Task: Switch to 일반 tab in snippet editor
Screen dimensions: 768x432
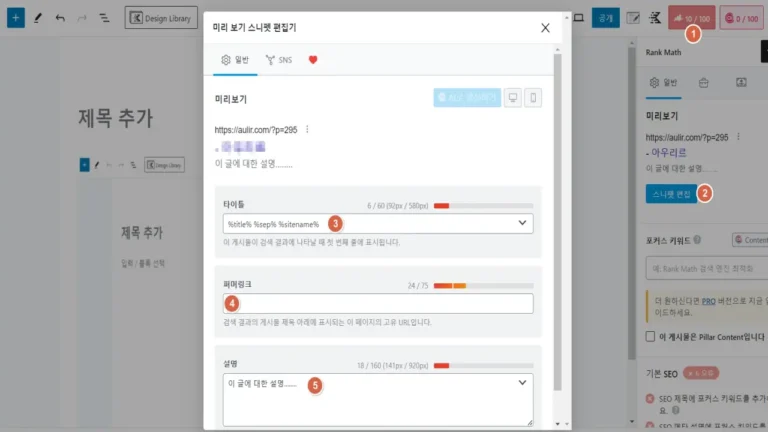Action: pos(235,60)
